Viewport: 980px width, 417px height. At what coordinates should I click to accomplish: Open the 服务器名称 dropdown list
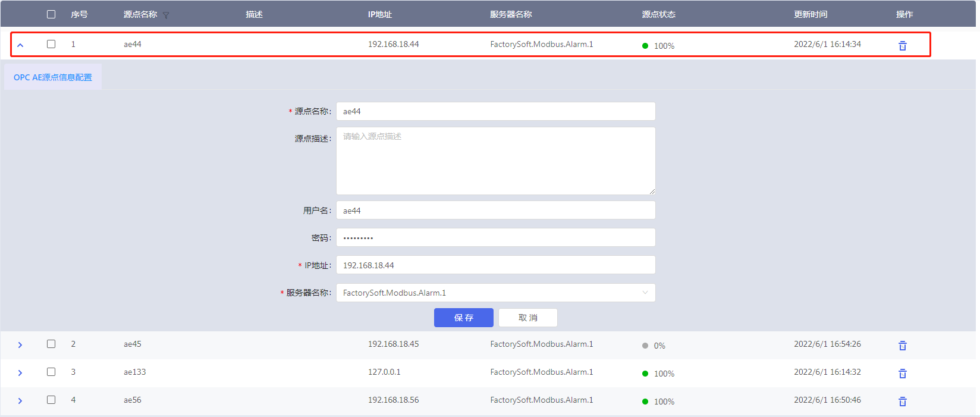(495, 293)
